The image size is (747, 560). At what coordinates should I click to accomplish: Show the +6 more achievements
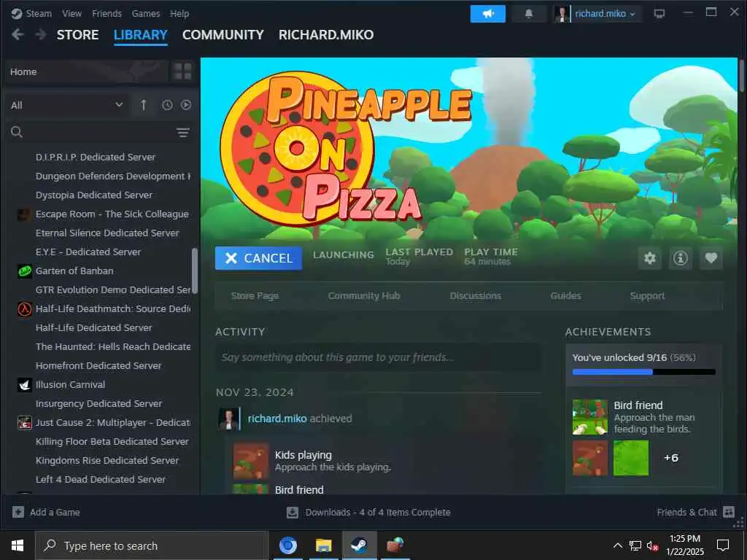671,458
